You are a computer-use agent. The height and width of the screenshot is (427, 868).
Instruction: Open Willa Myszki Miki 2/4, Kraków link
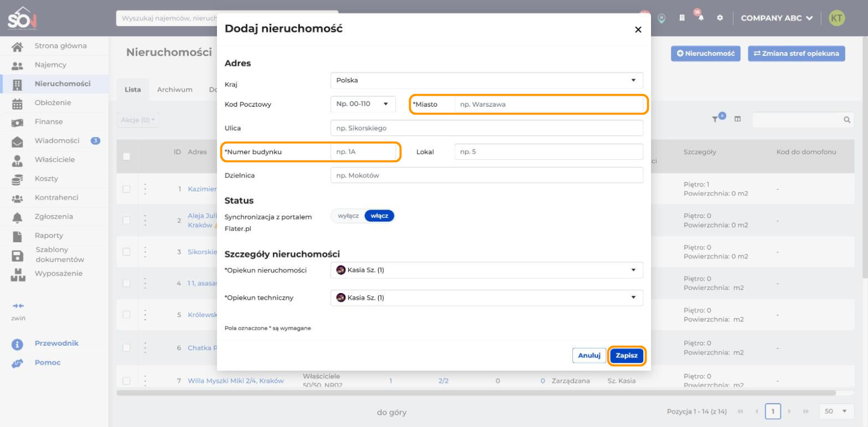[x=236, y=381]
